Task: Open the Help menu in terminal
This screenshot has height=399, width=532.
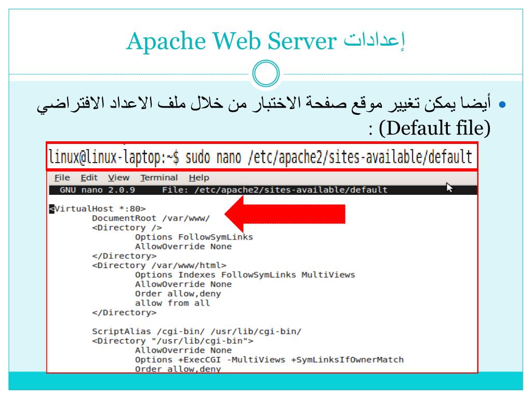Action: click(199, 178)
